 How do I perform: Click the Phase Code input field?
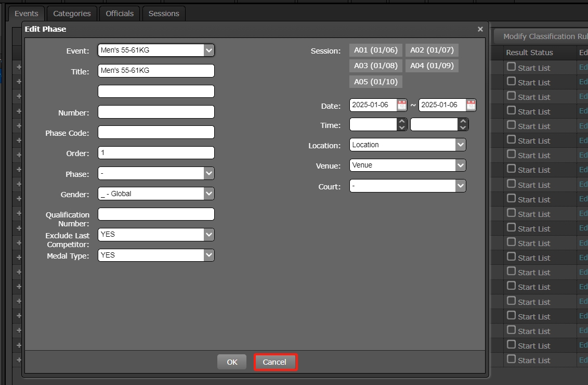(156, 133)
